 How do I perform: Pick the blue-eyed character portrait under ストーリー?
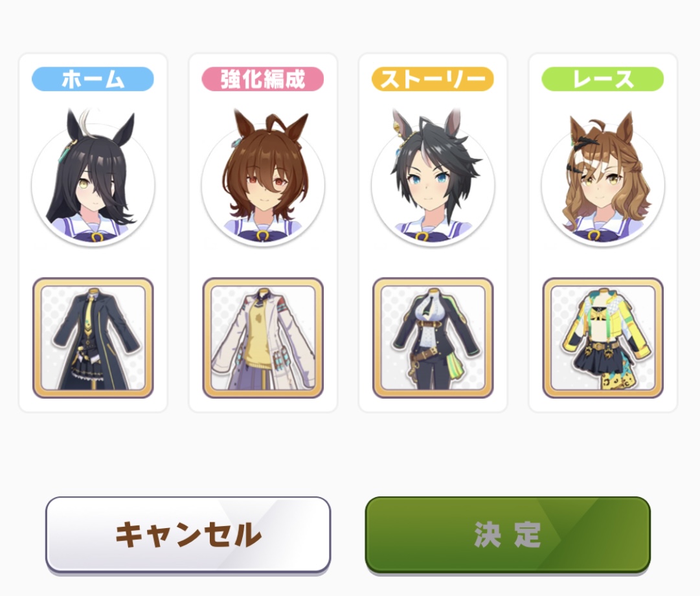tap(433, 179)
